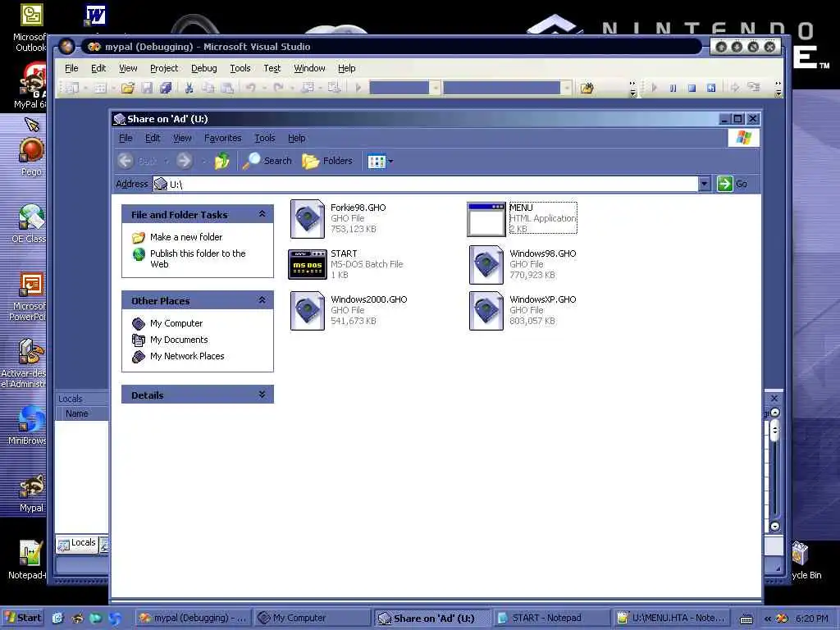Select the MENU HTML Application icon
This screenshot has width=840, height=630.
(486, 218)
